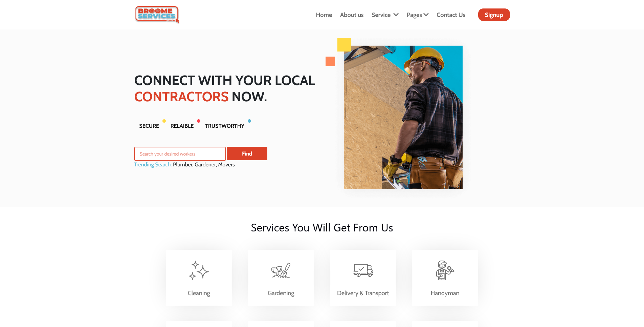Go to the Home page
This screenshot has width=644, height=327.
click(324, 15)
